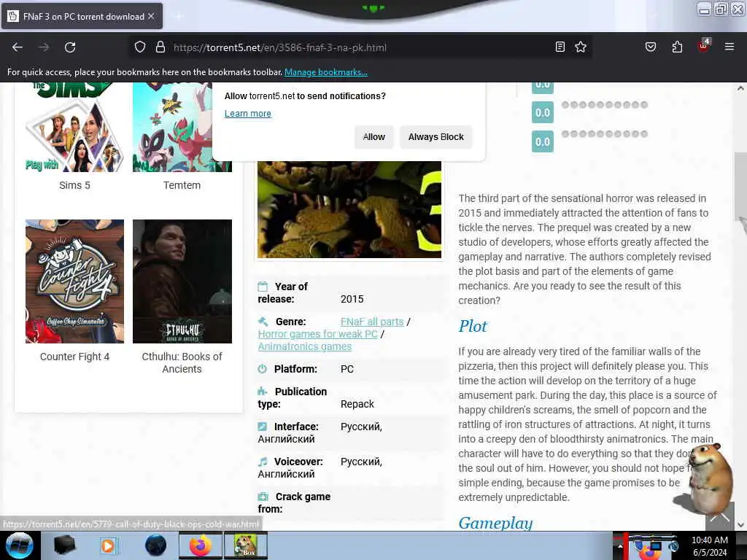Open the uBlock extension icon

click(x=704, y=46)
